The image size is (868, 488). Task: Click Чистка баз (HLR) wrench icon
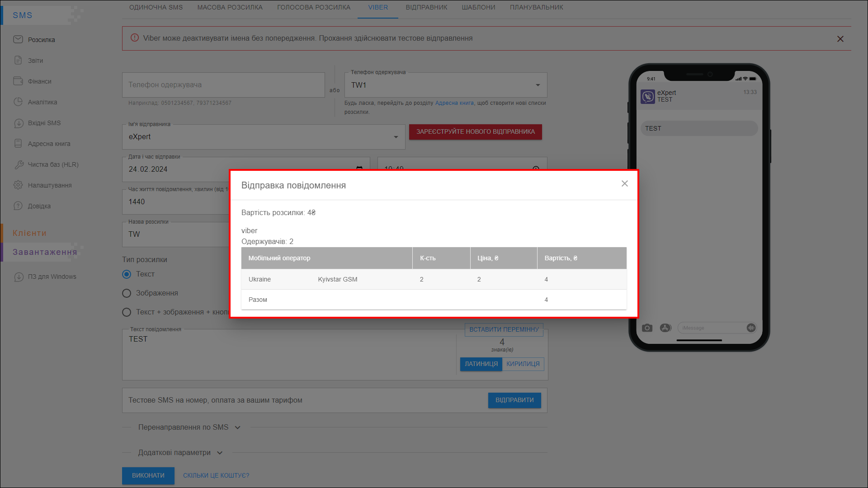(18, 164)
